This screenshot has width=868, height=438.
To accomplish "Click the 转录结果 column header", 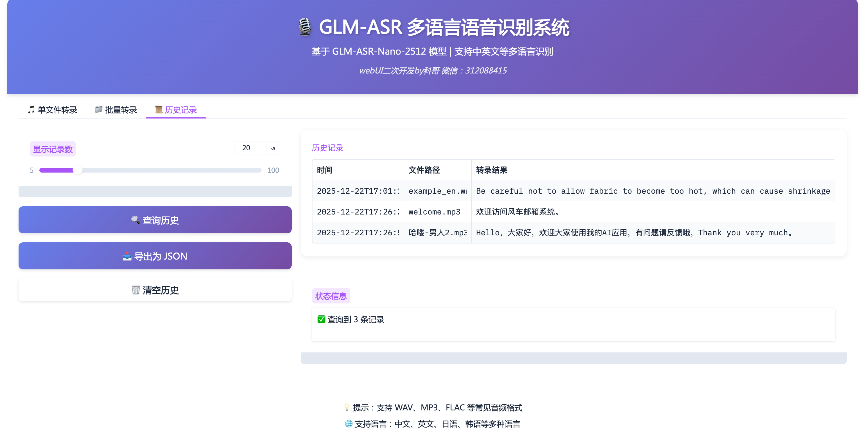I will (x=491, y=170).
